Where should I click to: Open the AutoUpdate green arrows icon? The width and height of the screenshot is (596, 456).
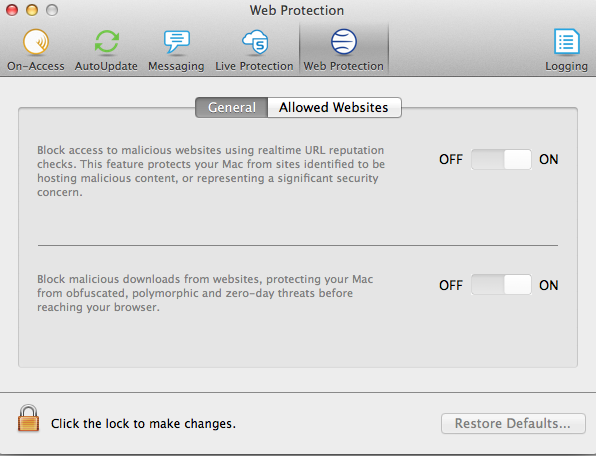point(106,41)
